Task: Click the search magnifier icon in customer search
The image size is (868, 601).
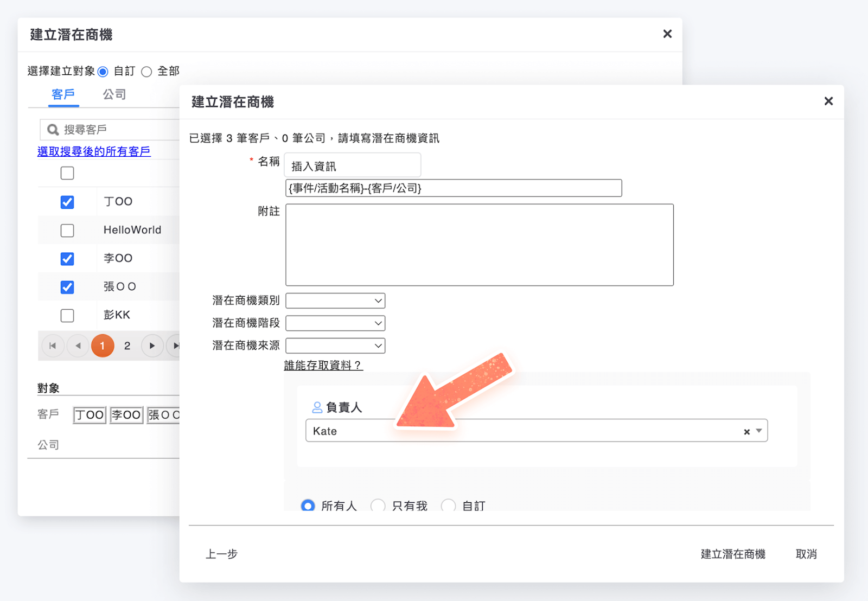Action: click(53, 130)
